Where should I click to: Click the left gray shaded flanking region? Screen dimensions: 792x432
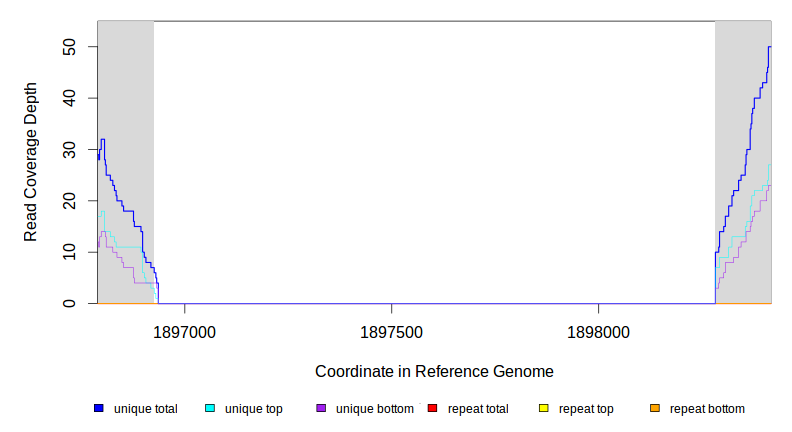[125, 100]
